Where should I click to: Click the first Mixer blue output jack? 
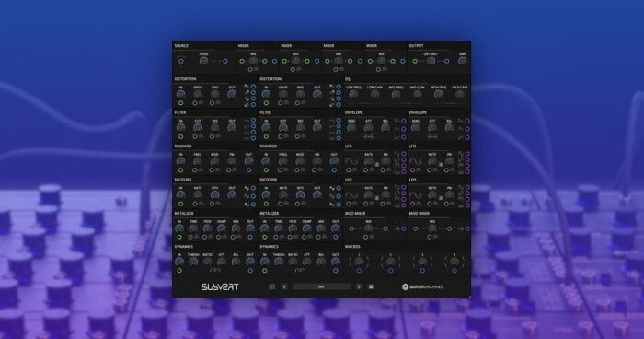[274, 62]
